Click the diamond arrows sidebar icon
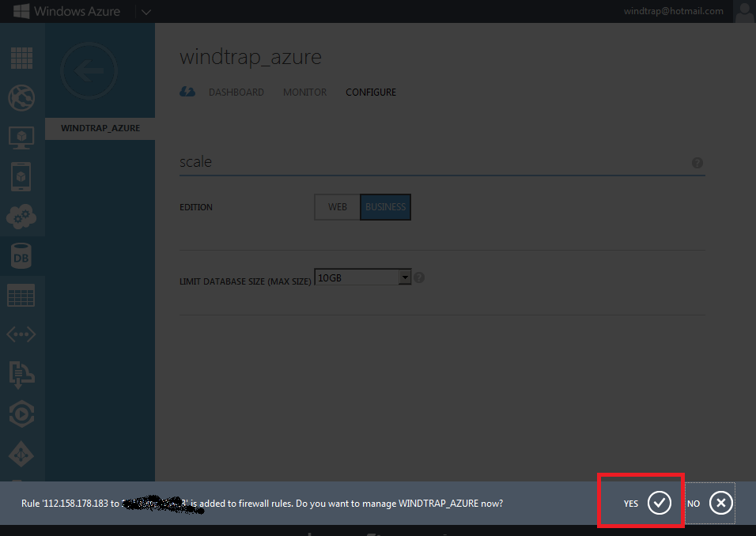Screen dimensions: 756x536 pyautogui.click(x=21, y=454)
